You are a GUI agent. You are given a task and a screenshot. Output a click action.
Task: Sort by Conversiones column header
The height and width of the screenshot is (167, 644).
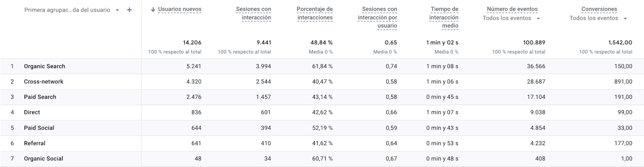(599, 9)
